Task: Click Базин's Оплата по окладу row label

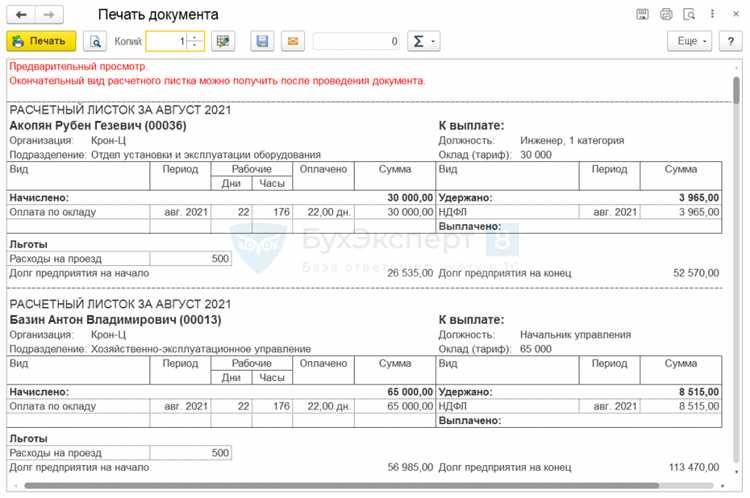Action: [53, 406]
